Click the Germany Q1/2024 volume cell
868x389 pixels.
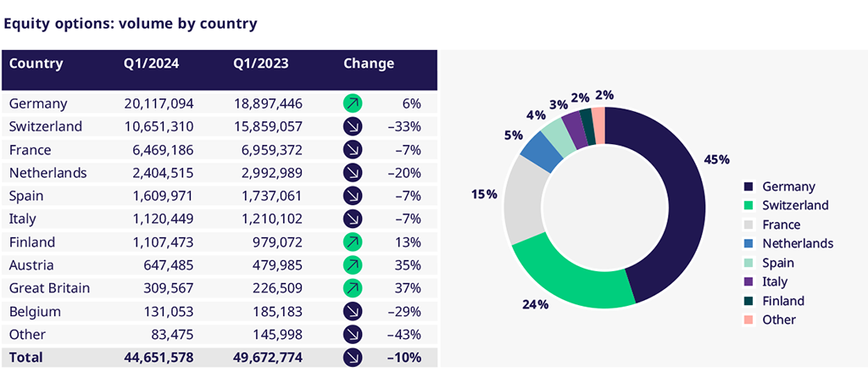point(159,103)
